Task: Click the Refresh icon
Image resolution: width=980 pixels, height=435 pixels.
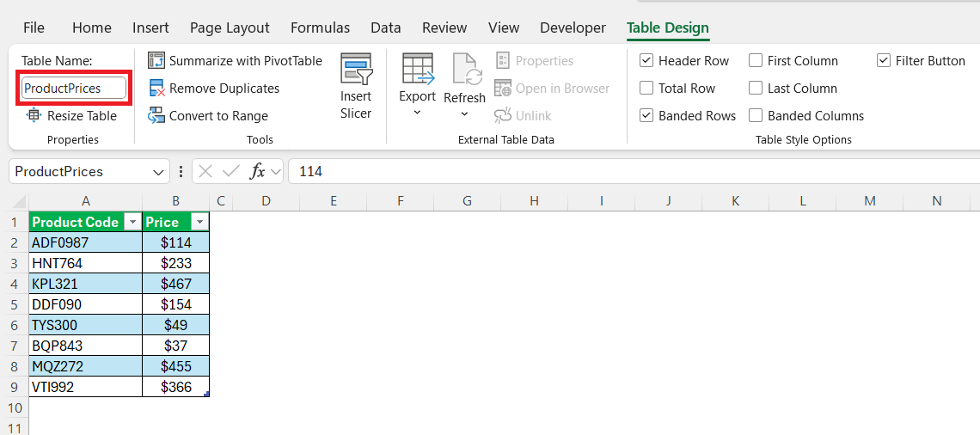Action: [466, 69]
